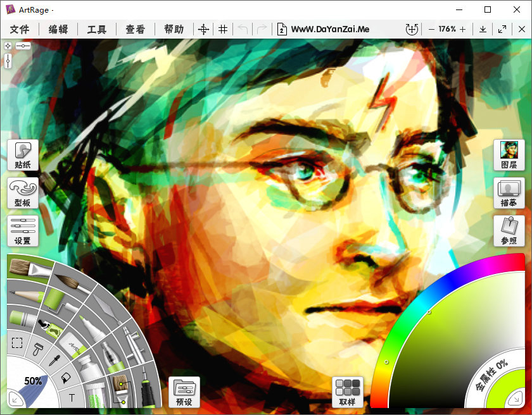Select the custom brush with yellow dots

[x=120, y=390]
